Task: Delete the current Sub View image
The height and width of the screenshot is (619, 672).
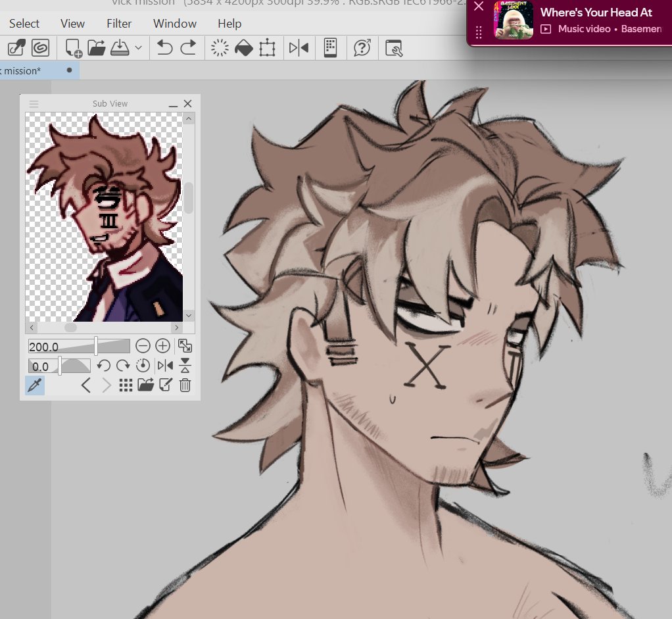Action: (x=185, y=385)
